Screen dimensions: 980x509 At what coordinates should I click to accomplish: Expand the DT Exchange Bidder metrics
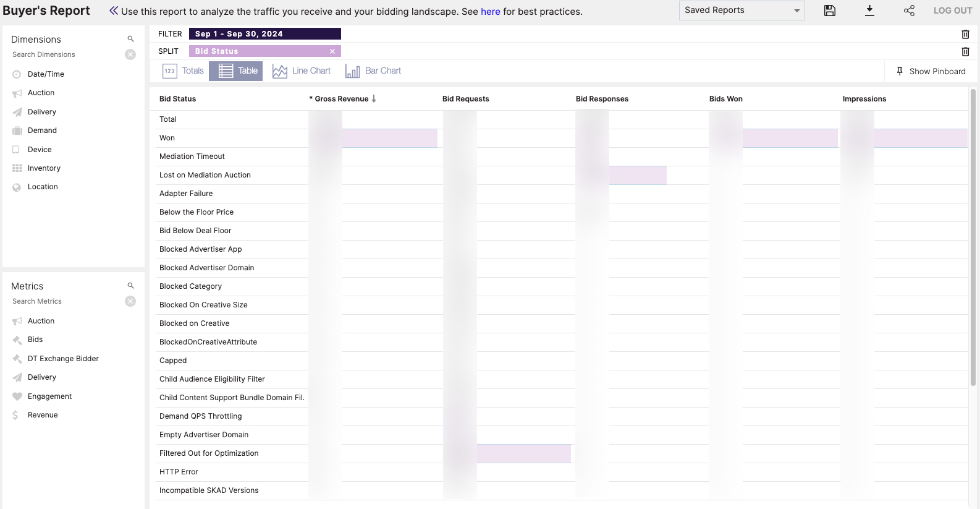pos(63,359)
